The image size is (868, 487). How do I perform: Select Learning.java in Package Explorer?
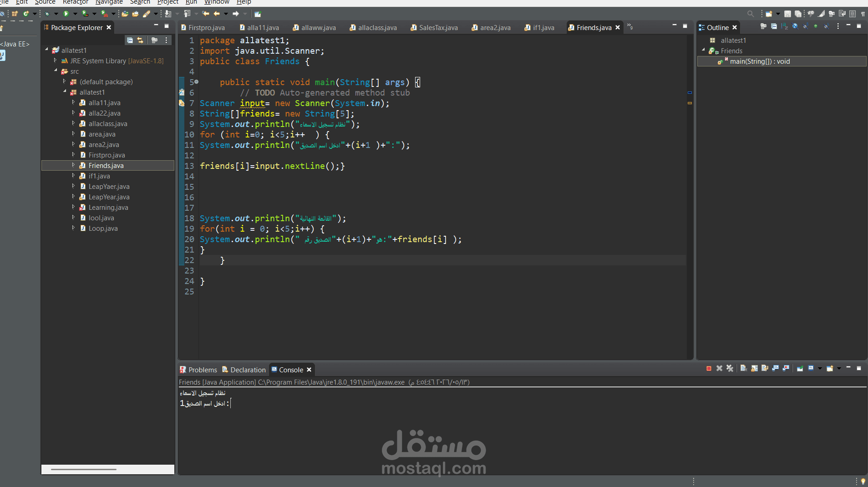click(108, 208)
